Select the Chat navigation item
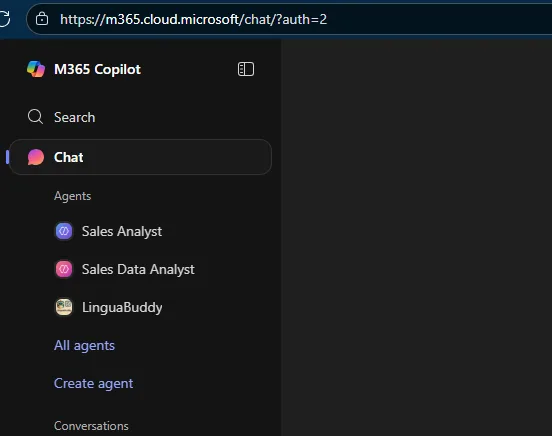The height and width of the screenshot is (436, 552). pyautogui.click(x=140, y=157)
